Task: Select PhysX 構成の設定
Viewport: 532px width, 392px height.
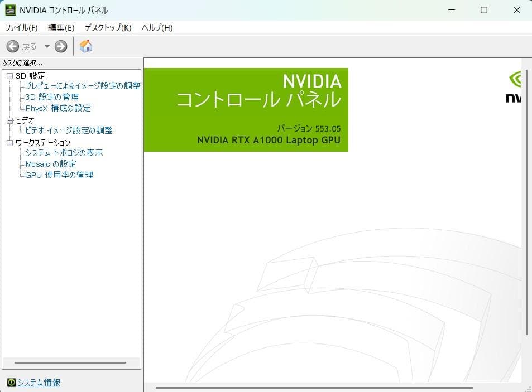Action: click(x=58, y=108)
